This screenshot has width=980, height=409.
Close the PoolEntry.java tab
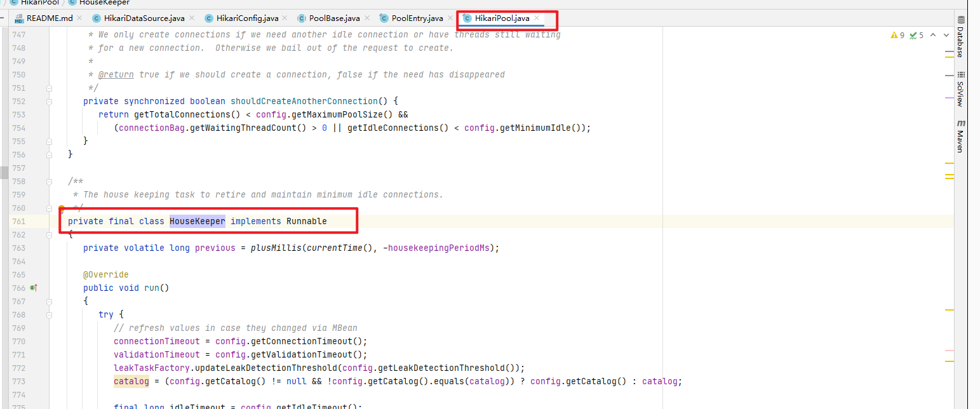[x=450, y=18]
